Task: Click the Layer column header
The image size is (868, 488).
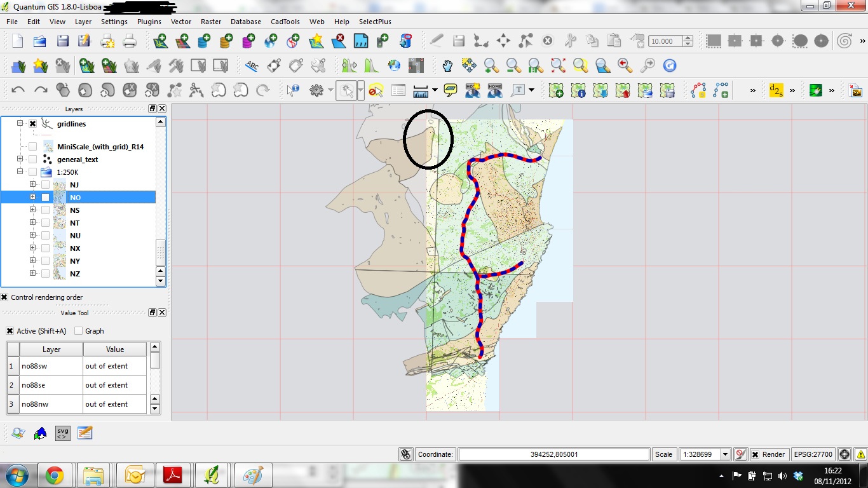Action: (x=51, y=349)
